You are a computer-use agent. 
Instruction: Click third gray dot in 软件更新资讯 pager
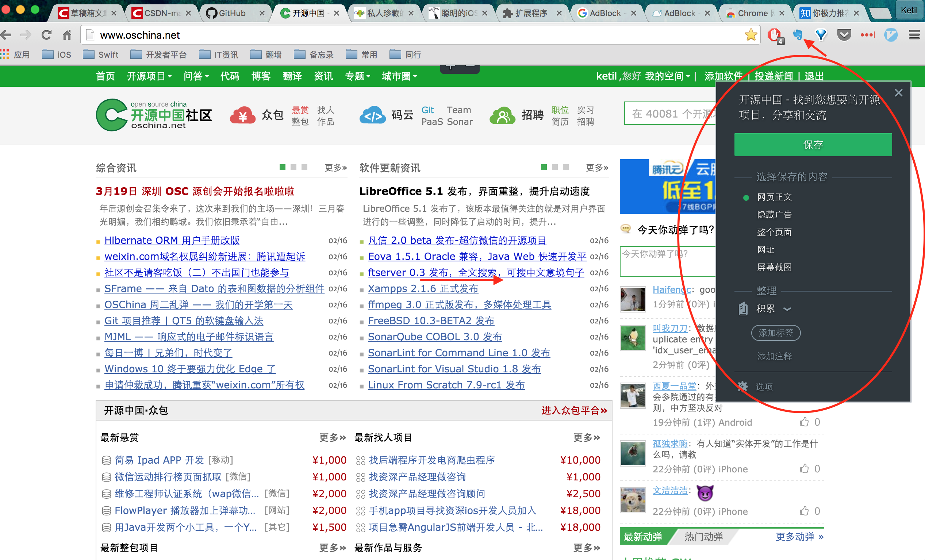coord(566,168)
